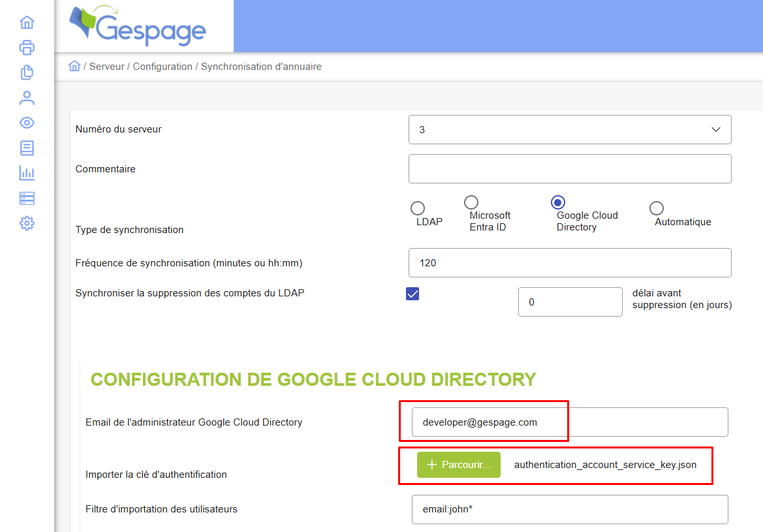The image size is (763, 532).
Task: Click the Type de synchronisation label
Action: (129, 230)
